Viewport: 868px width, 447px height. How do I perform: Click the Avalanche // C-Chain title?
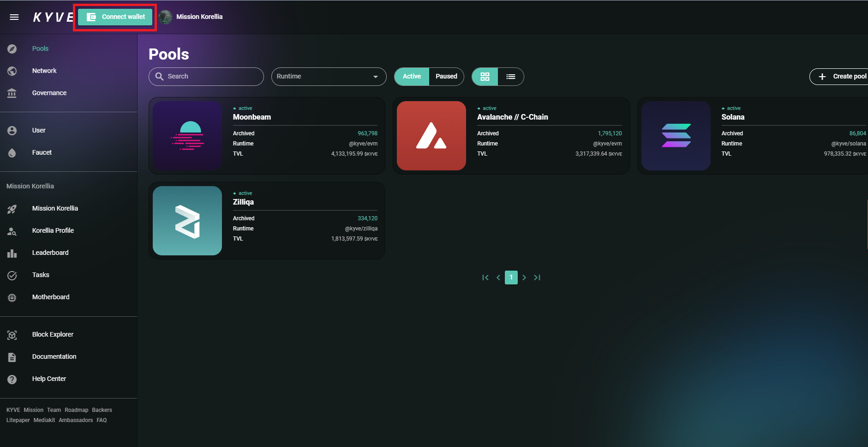pos(513,117)
